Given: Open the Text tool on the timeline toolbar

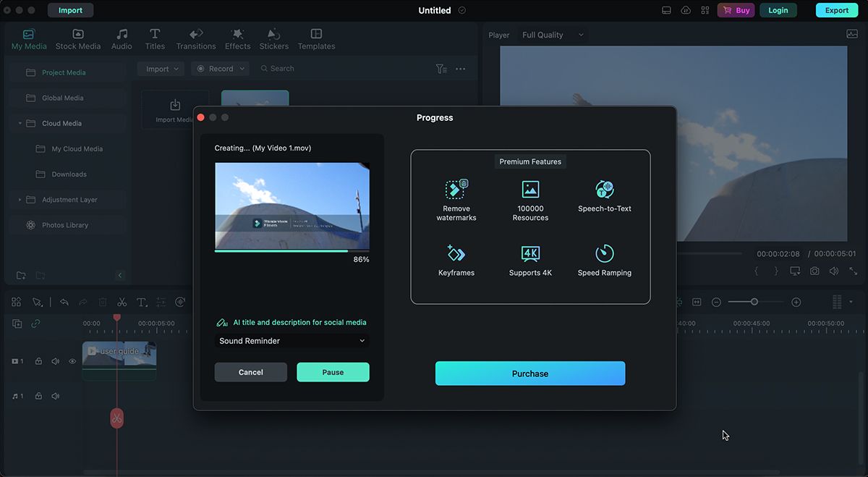Looking at the screenshot, I should tap(142, 301).
